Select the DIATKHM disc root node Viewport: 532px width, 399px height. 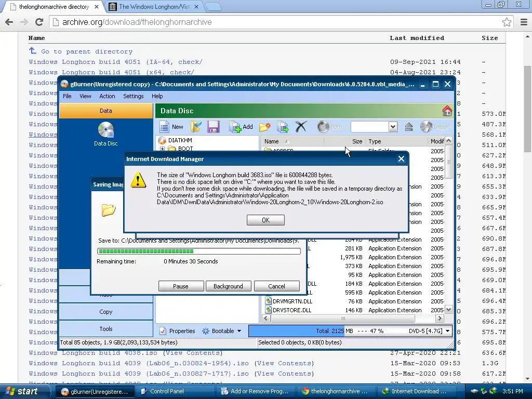[x=180, y=140]
